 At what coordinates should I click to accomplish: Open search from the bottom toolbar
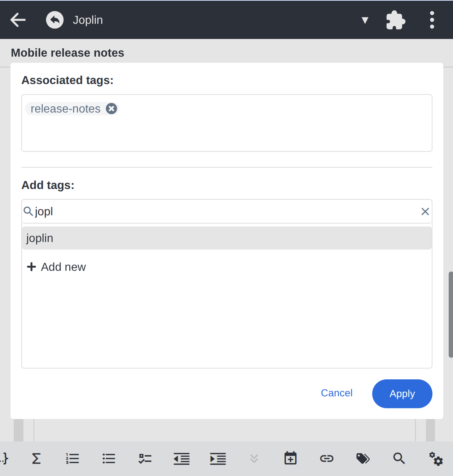pyautogui.click(x=399, y=459)
